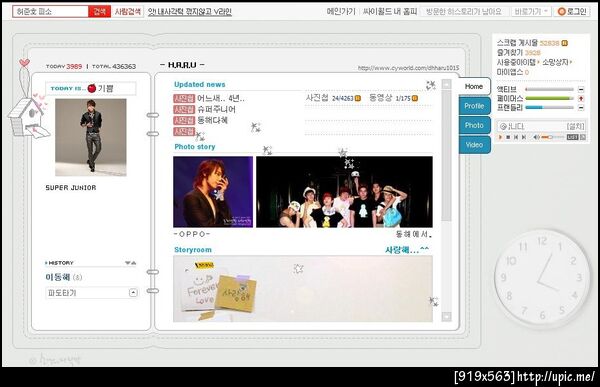Open the 소망상자 wish box link
Screen dimensions: 600x387
[557, 62]
